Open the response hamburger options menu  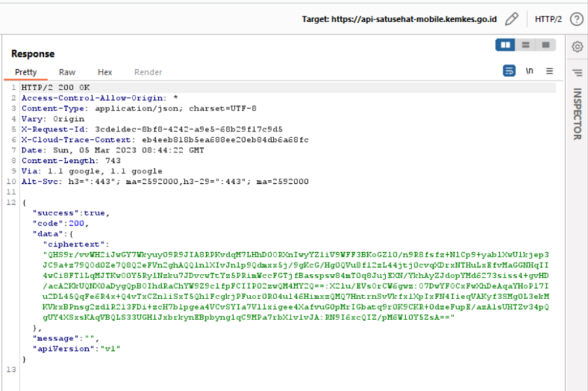tap(549, 71)
